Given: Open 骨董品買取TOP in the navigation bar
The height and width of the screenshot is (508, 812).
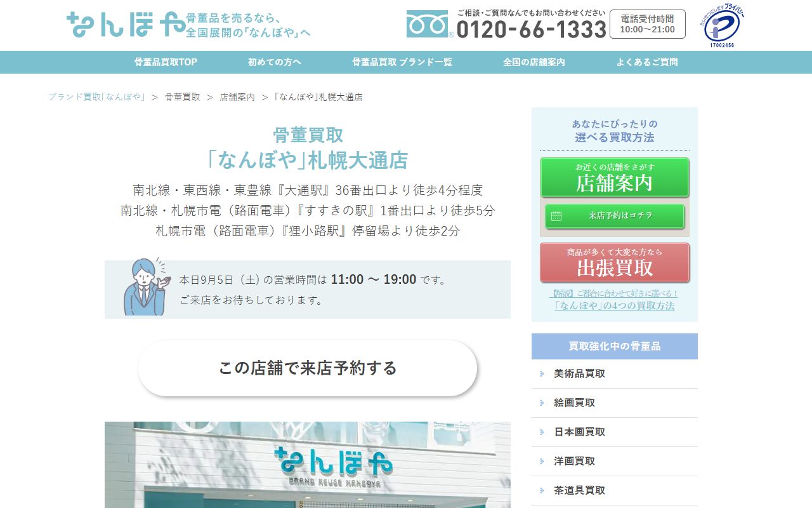Looking at the screenshot, I should [166, 62].
